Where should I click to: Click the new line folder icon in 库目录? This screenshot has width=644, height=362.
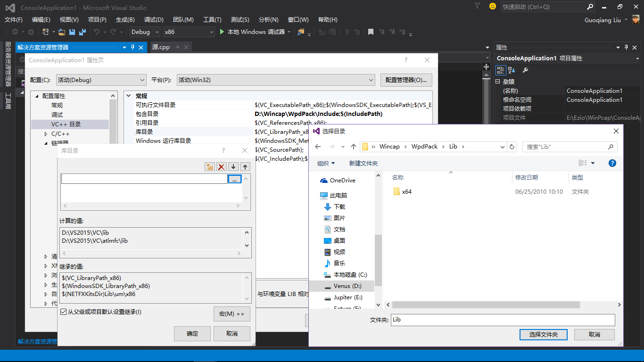coord(210,167)
